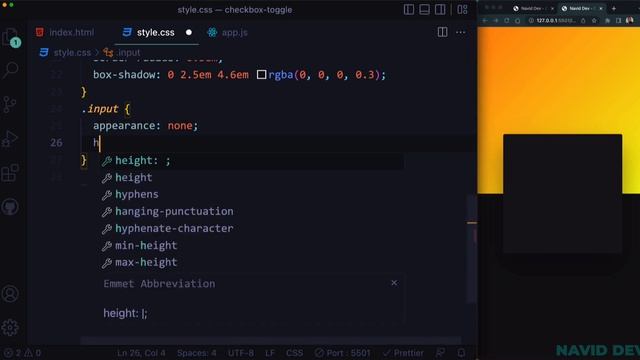The height and width of the screenshot is (360, 640).
Task: Open the editor More Actions menu
Action: point(460,32)
